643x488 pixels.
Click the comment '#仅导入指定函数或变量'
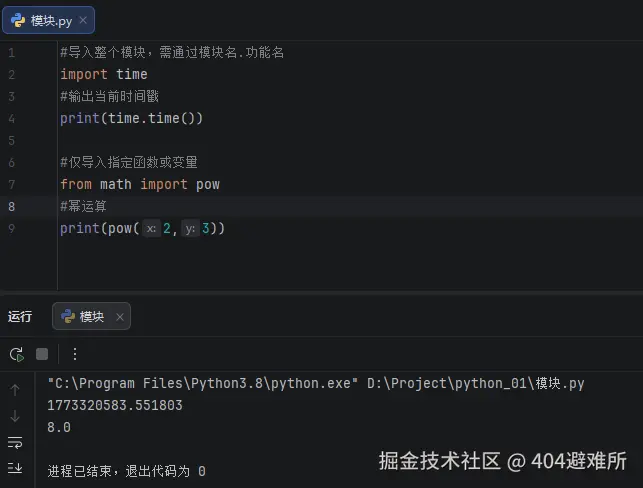click(x=129, y=162)
